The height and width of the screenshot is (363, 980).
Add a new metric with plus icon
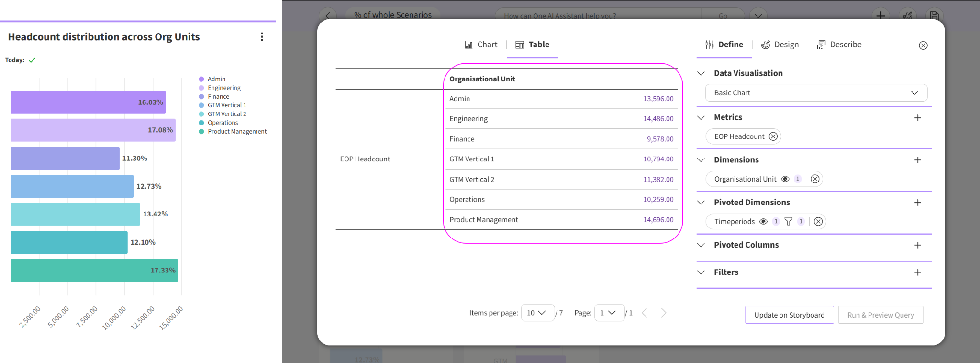point(917,118)
